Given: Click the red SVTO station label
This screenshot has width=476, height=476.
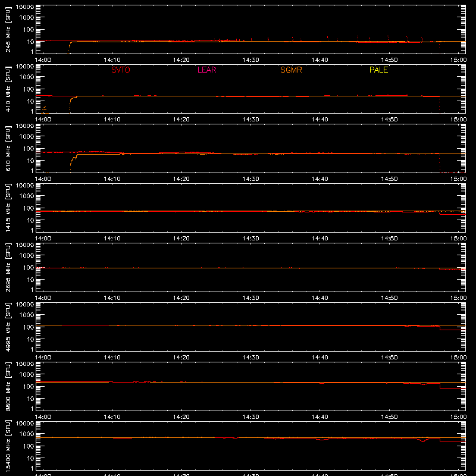Looking at the screenshot, I should click(x=121, y=70).
